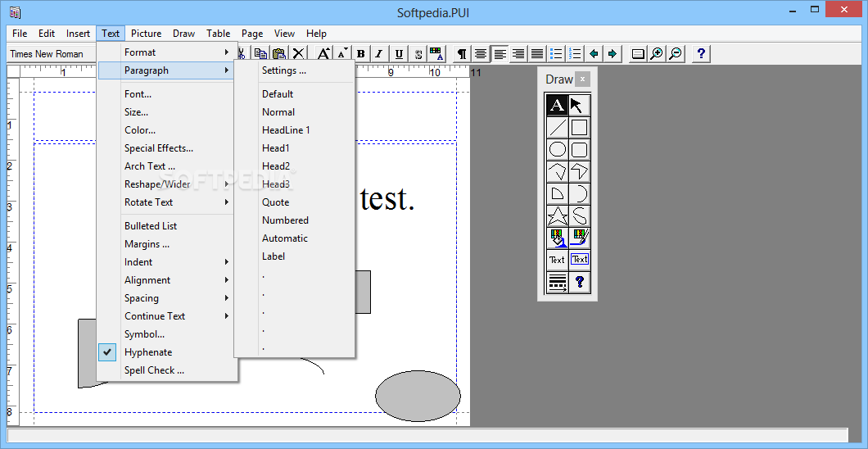Select the straight line drawing tool

(x=558, y=127)
